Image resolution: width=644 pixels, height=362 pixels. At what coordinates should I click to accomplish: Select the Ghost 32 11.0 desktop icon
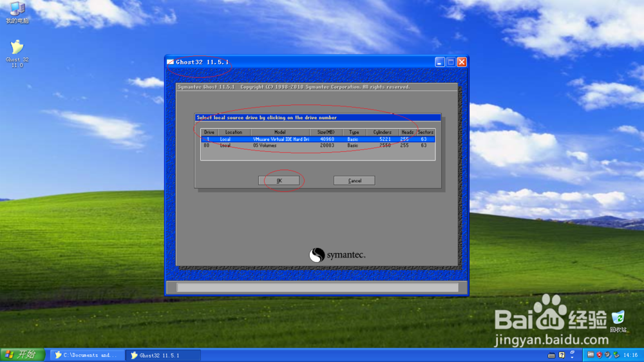pyautogui.click(x=17, y=53)
